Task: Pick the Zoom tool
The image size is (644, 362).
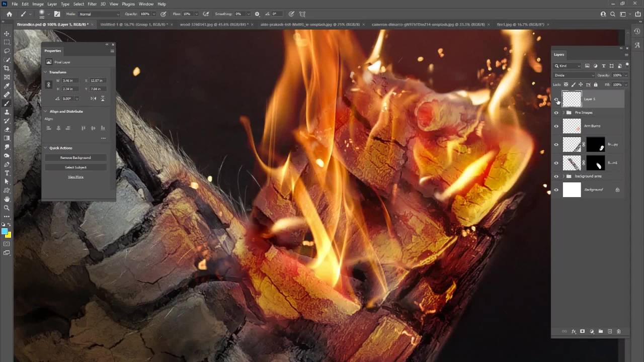Action: point(7,208)
